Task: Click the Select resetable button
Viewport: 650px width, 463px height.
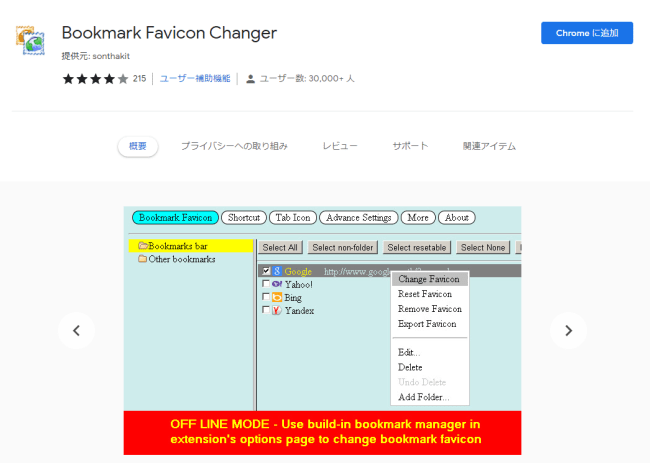Action: 417,247
